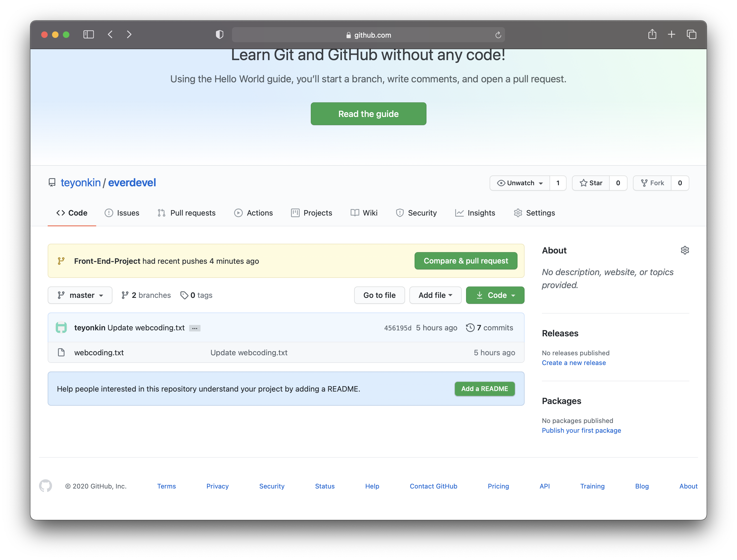Click the GitHub octocat footer logo
This screenshot has width=737, height=560.
tap(45, 486)
